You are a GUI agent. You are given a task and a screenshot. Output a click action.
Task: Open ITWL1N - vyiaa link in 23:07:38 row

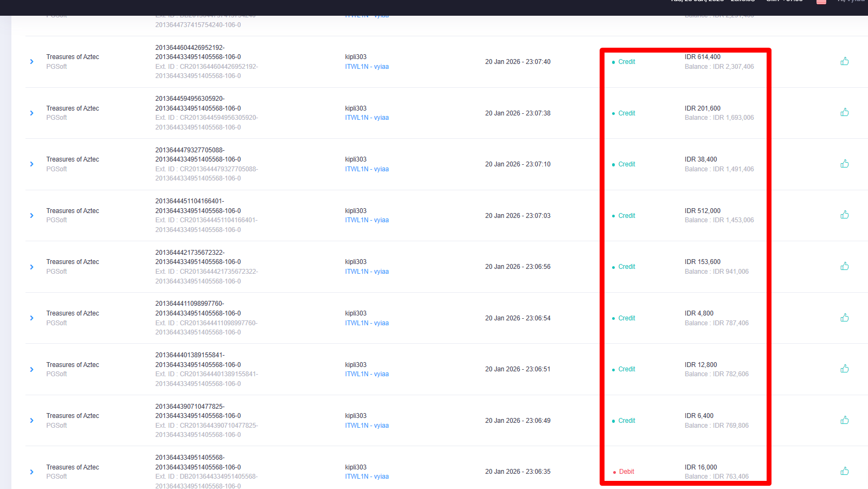[367, 118]
